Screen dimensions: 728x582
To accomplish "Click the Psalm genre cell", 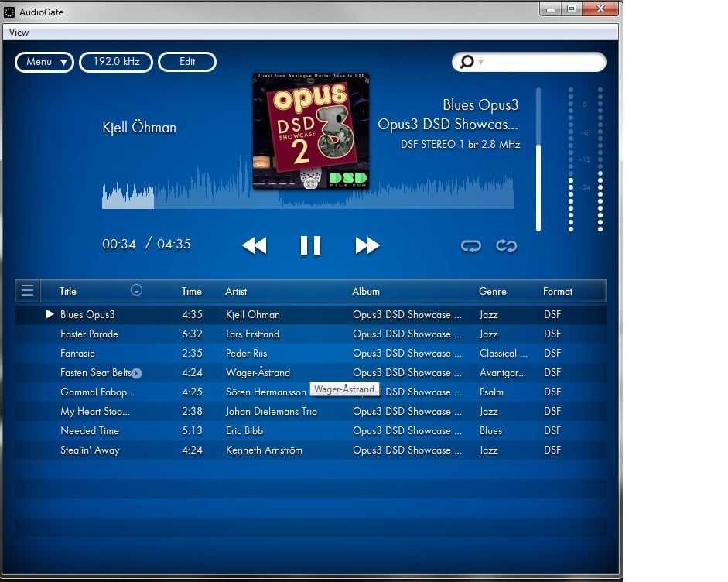I will pos(492,392).
